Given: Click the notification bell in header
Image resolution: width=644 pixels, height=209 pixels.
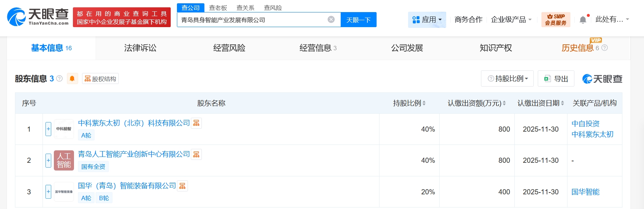Looking at the screenshot, I should pyautogui.click(x=583, y=20).
